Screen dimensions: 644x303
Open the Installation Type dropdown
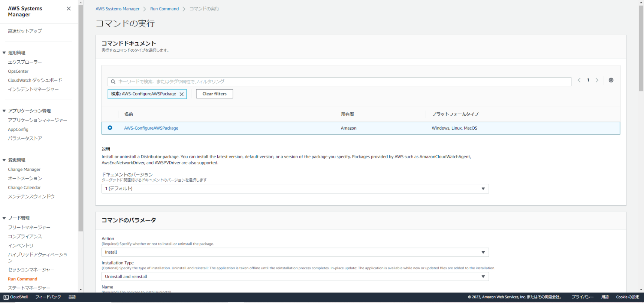(295, 277)
